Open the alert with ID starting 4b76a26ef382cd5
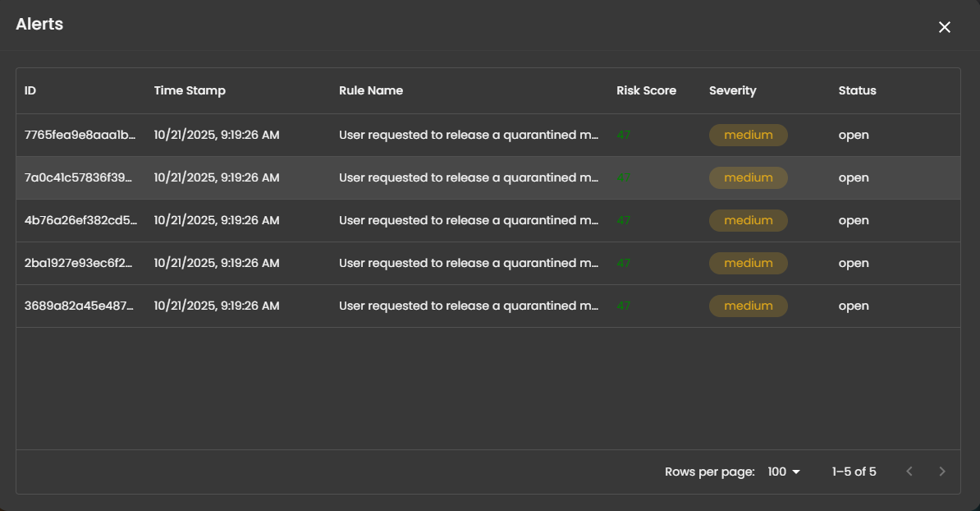Viewport: 980px width, 511px height. 80,220
